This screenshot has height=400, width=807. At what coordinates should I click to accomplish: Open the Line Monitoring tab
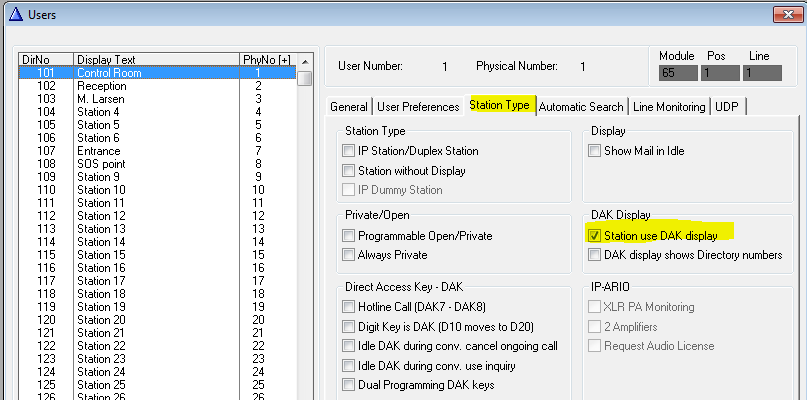click(669, 107)
